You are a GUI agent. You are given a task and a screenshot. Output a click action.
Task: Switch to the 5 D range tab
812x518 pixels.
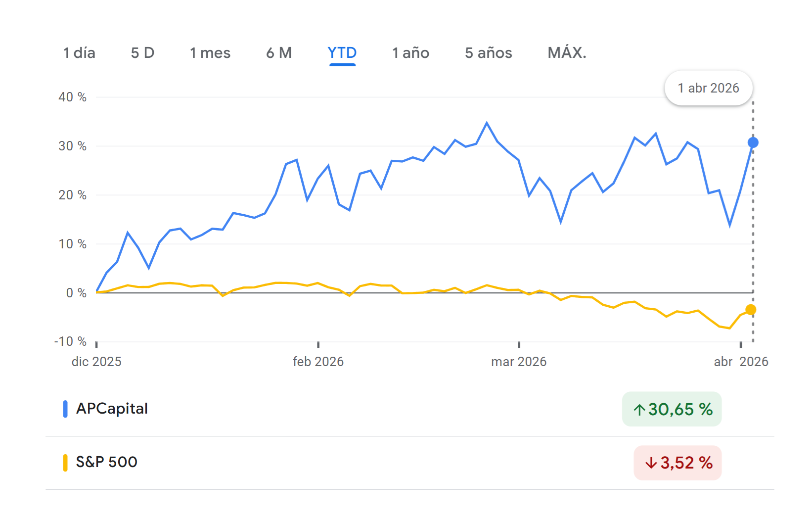click(142, 53)
